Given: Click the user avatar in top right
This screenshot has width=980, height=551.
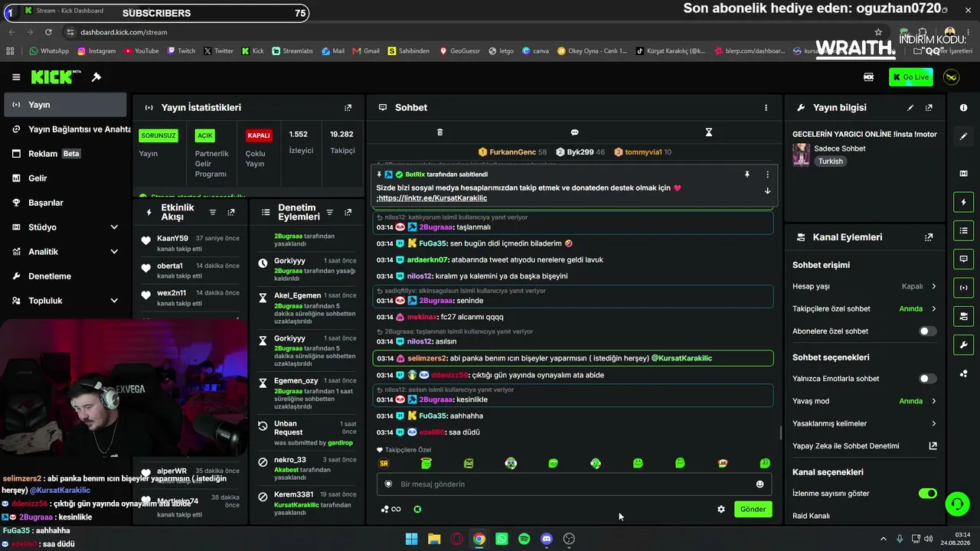Looking at the screenshot, I should click(x=952, y=77).
